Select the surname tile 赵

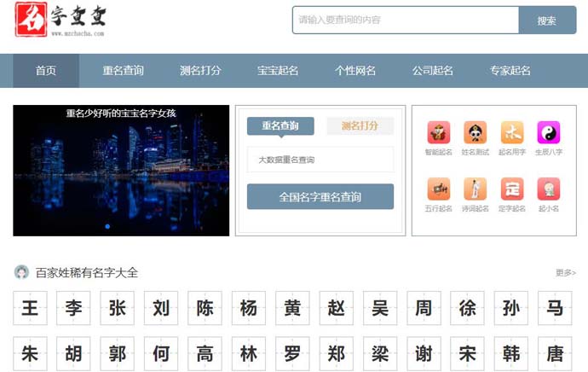tap(337, 308)
